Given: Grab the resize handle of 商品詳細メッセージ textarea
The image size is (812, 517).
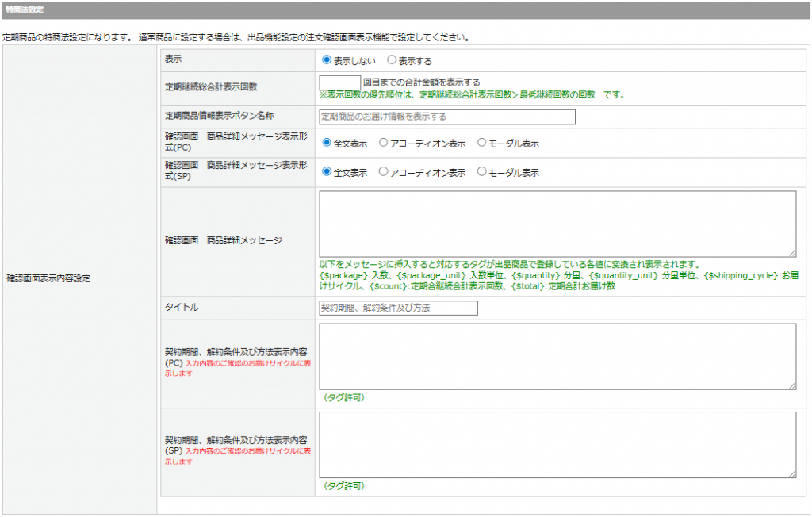Looking at the screenshot, I should 792,253.
